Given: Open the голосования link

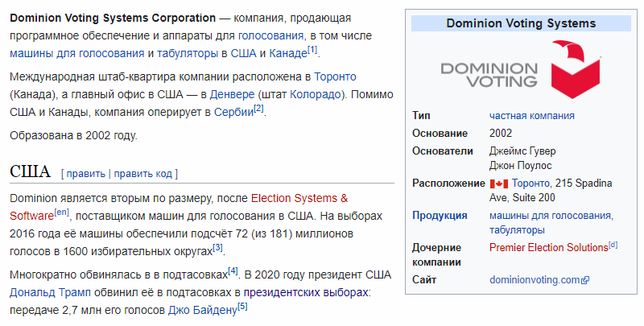Looking at the screenshot, I should [x=270, y=35].
